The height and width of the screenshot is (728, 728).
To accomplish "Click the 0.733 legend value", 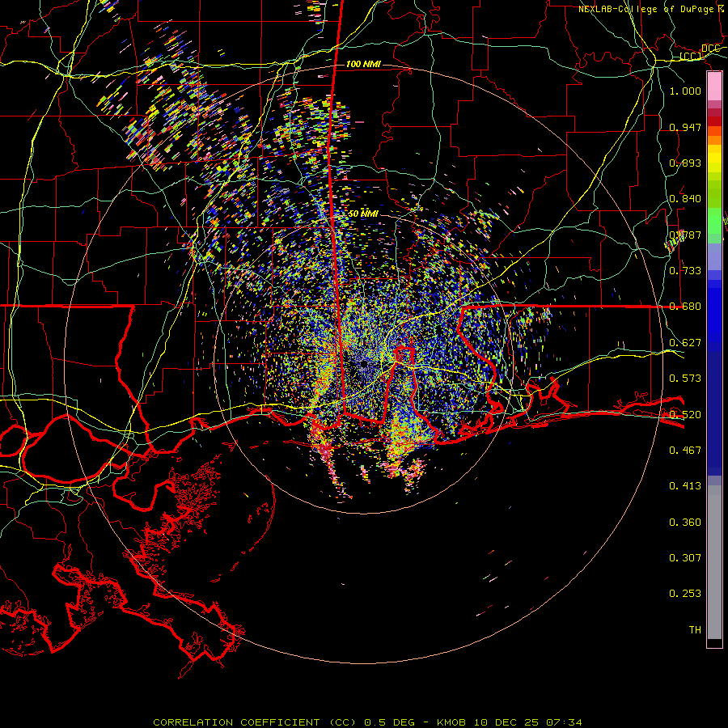I will click(x=685, y=271).
